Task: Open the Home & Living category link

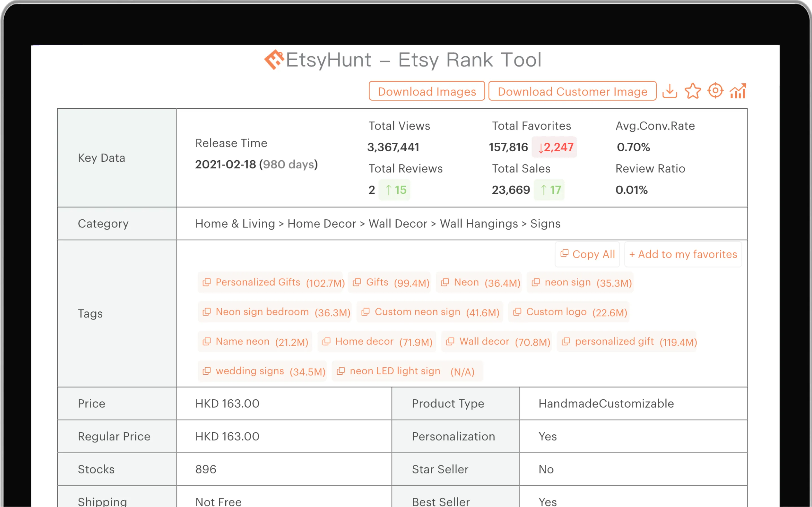Action: point(235,223)
